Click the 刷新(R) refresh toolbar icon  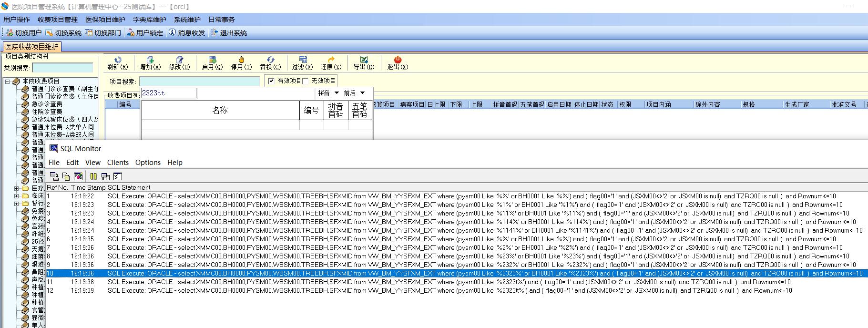pyautogui.click(x=118, y=60)
